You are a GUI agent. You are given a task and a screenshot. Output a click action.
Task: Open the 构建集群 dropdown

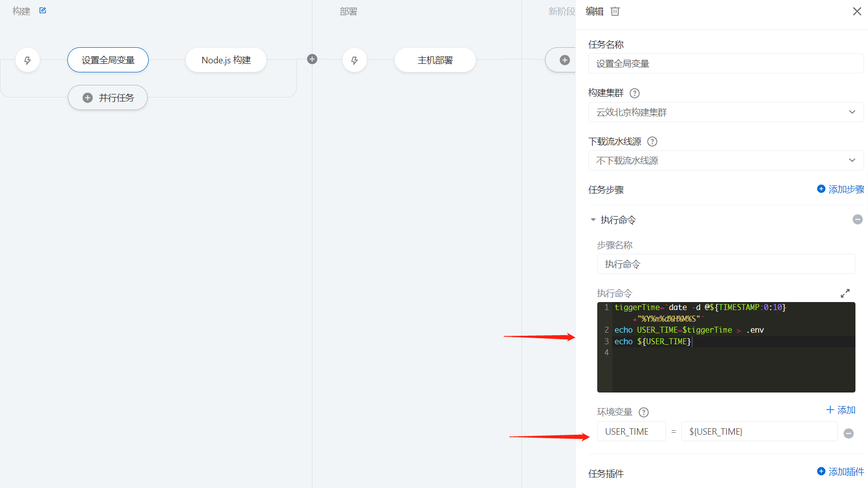pos(726,112)
